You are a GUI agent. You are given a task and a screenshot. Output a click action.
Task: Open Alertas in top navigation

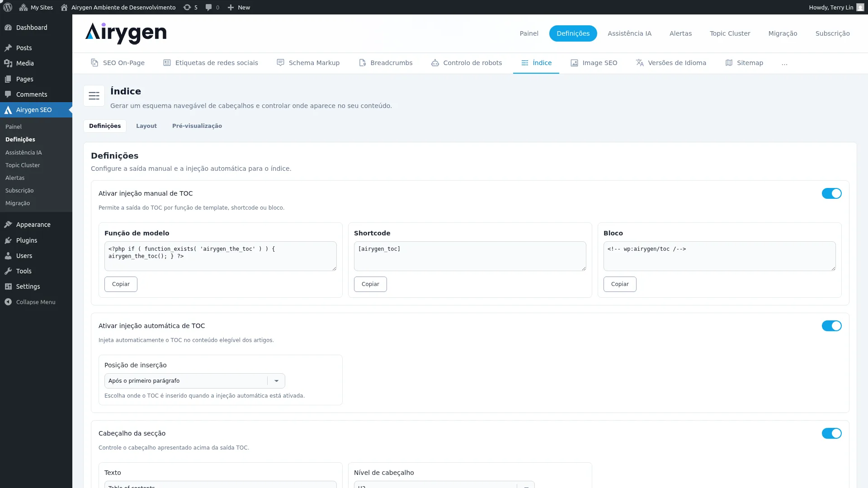click(680, 33)
